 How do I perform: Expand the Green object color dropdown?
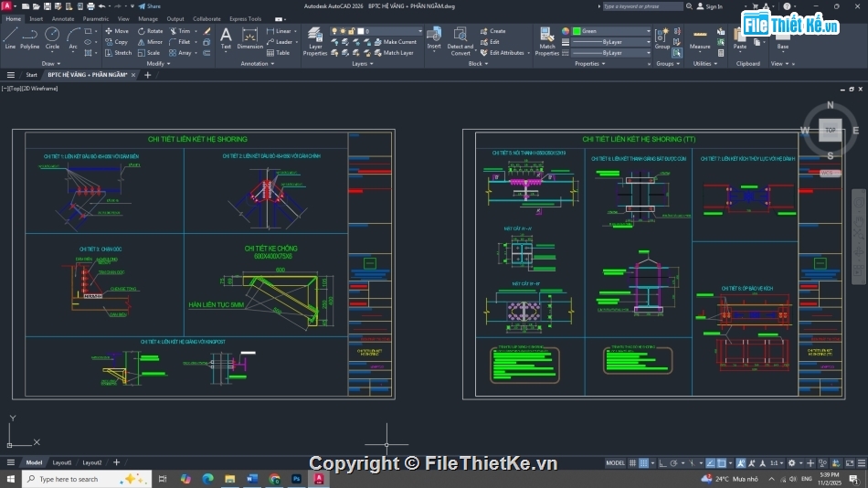tap(649, 31)
